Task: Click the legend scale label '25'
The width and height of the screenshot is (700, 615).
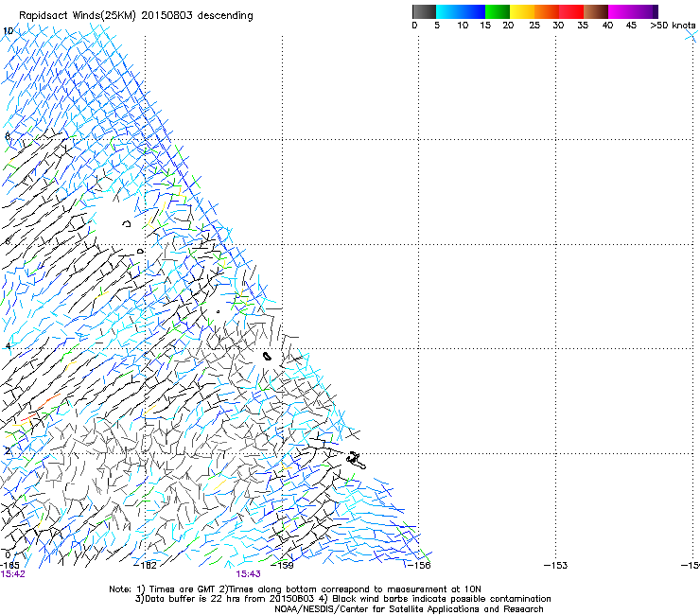Action: tap(534, 26)
